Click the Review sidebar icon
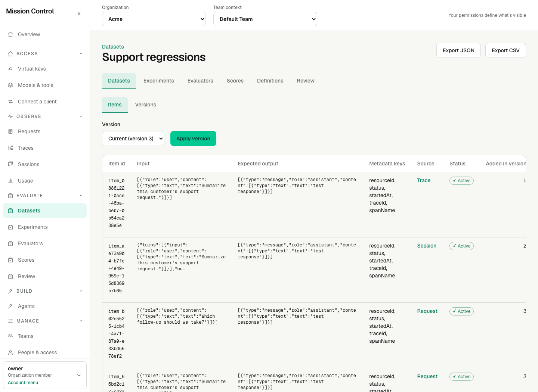 point(10,276)
